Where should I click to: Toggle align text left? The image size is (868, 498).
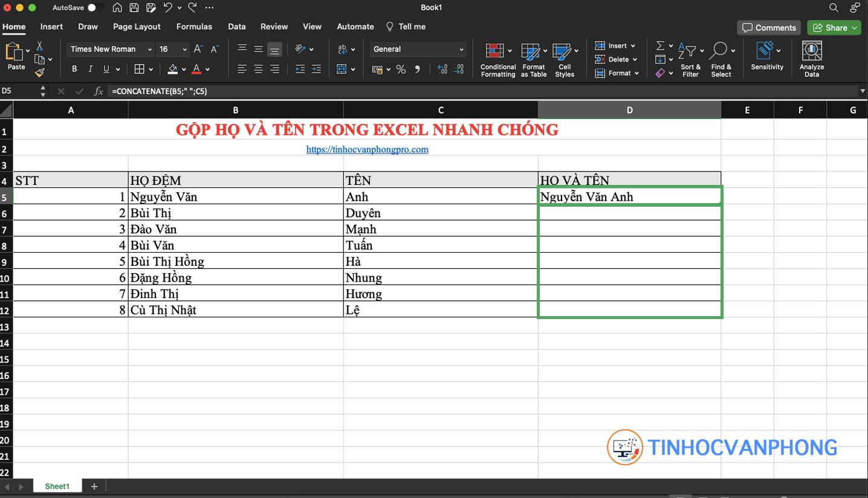[242, 70]
